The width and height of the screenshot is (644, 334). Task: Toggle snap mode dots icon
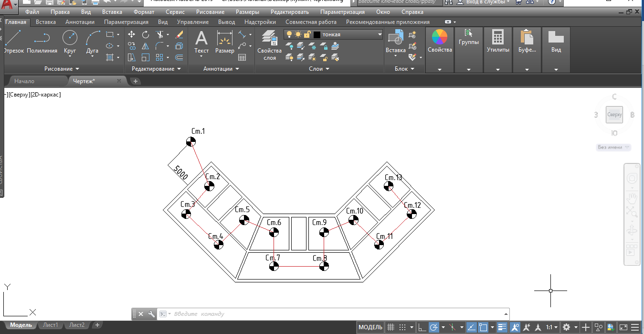[x=402, y=327]
